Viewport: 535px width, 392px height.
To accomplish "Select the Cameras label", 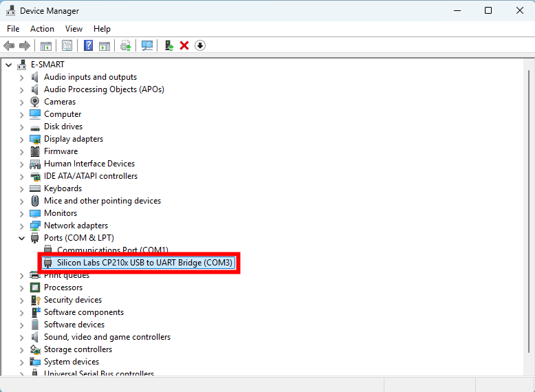I will point(60,102).
